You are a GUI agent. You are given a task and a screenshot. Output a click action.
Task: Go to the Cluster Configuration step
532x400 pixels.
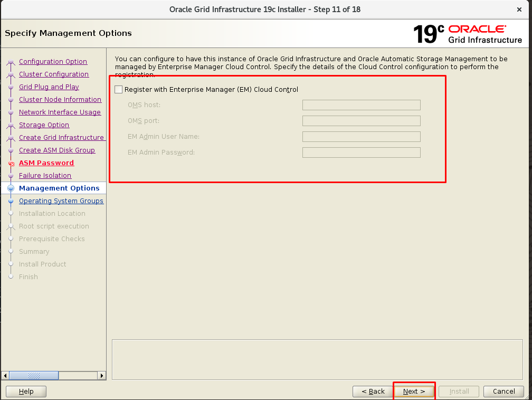coord(54,74)
